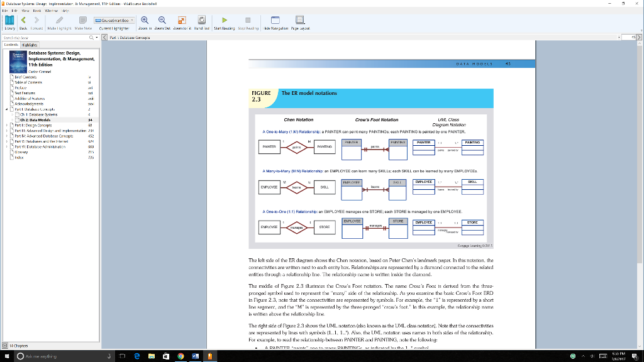Zoom in on the page
Image resolution: width=644 pixels, height=362 pixels.
(146, 21)
